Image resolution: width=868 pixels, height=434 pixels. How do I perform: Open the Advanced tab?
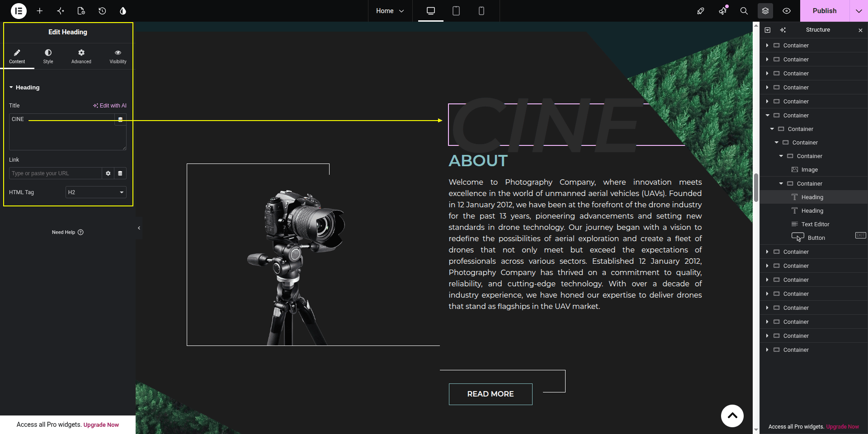pyautogui.click(x=81, y=56)
